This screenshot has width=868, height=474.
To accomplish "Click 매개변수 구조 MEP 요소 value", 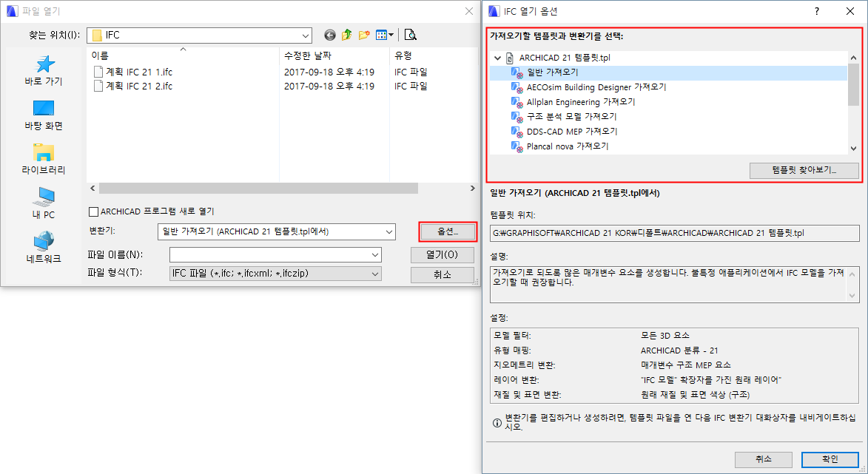I will (x=686, y=365).
